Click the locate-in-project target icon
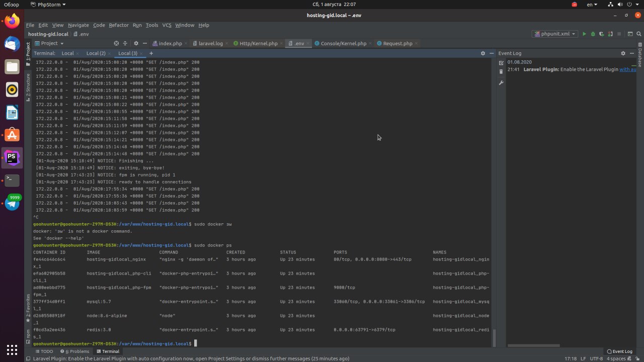 coord(116,43)
